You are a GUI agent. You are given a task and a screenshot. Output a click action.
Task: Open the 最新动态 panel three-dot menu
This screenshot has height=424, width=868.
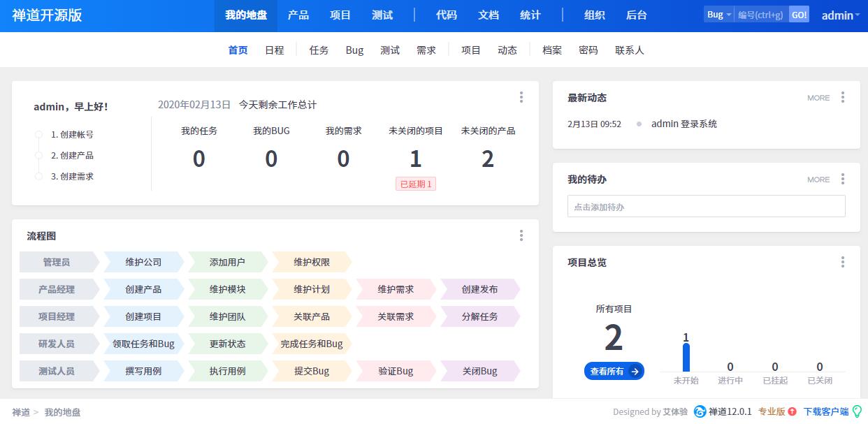[843, 97]
